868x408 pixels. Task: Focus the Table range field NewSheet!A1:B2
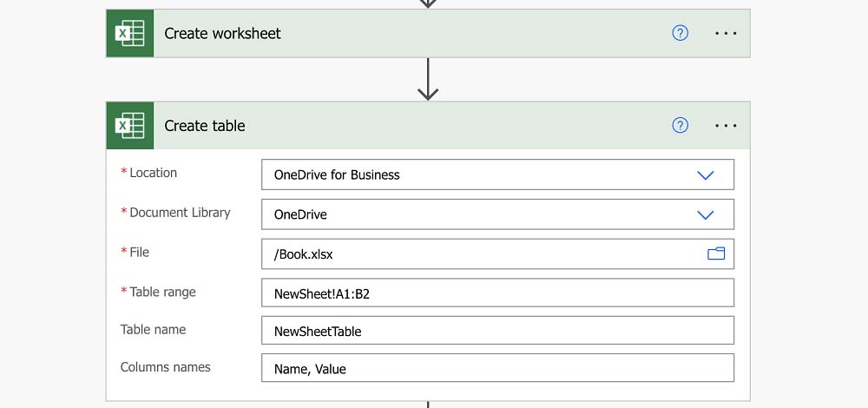[x=497, y=293]
